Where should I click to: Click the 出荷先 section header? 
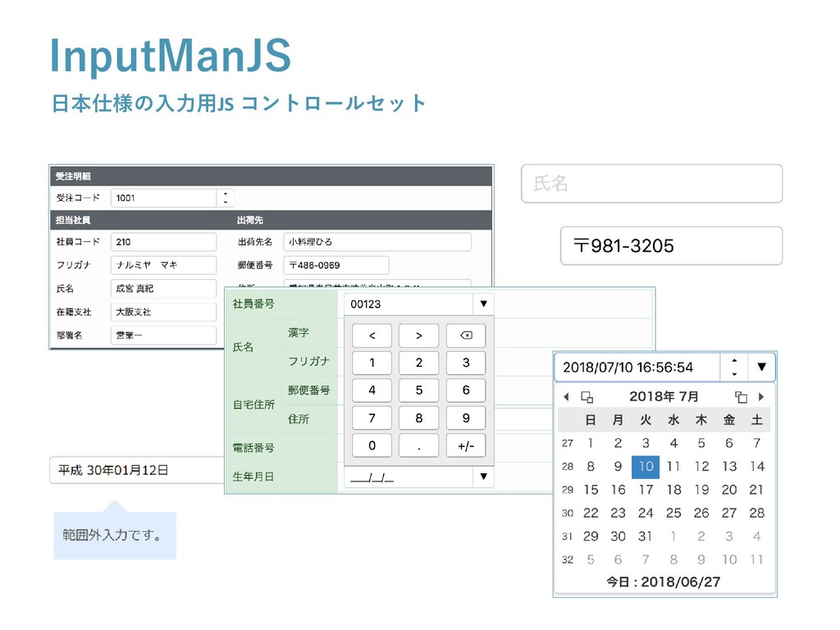(x=249, y=220)
